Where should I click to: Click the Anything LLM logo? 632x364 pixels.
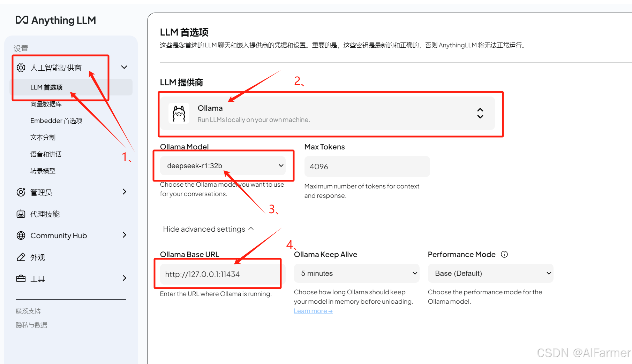(56, 20)
